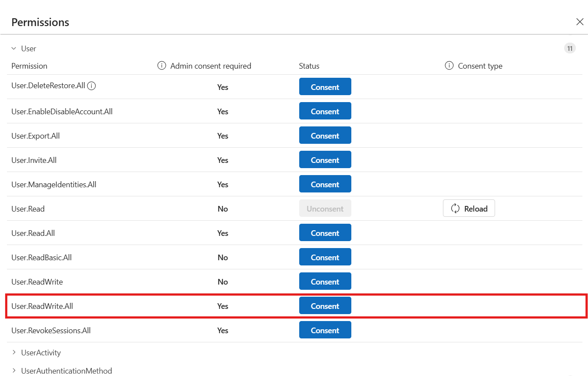Click the close X icon for Permissions panel
588x381 pixels.
tap(580, 21)
